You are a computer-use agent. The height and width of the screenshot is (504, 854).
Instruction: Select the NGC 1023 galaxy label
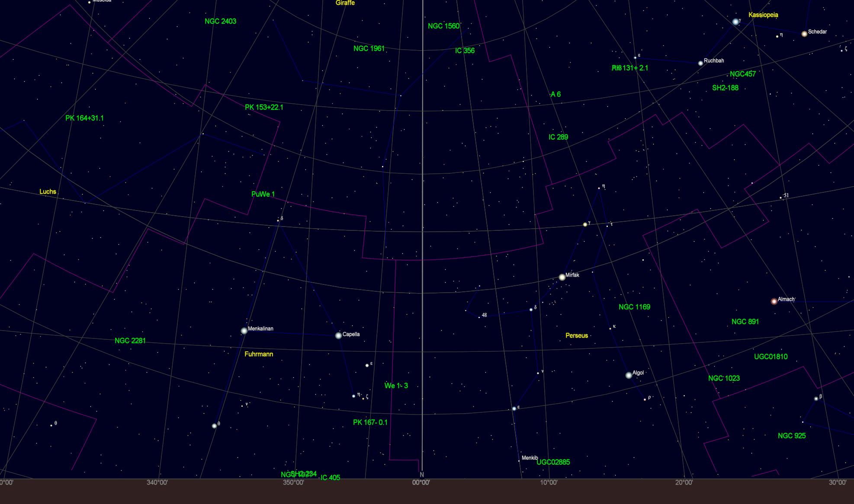click(x=724, y=378)
